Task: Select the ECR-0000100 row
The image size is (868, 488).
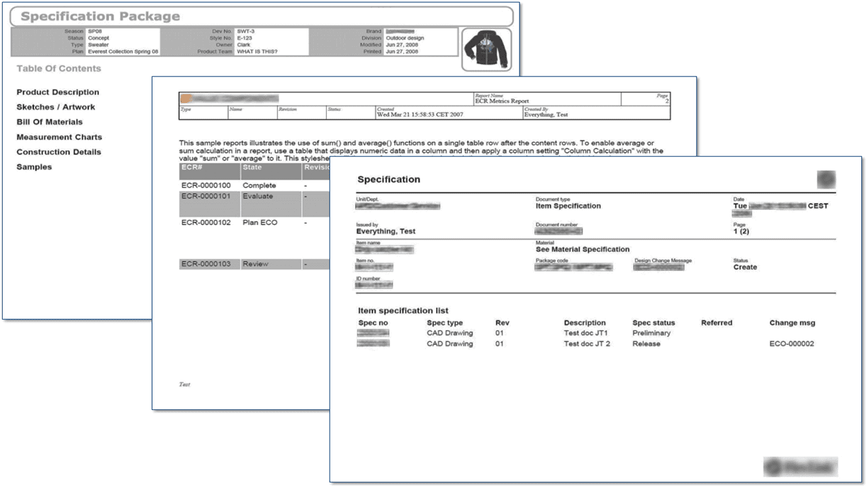Action: tap(205, 185)
